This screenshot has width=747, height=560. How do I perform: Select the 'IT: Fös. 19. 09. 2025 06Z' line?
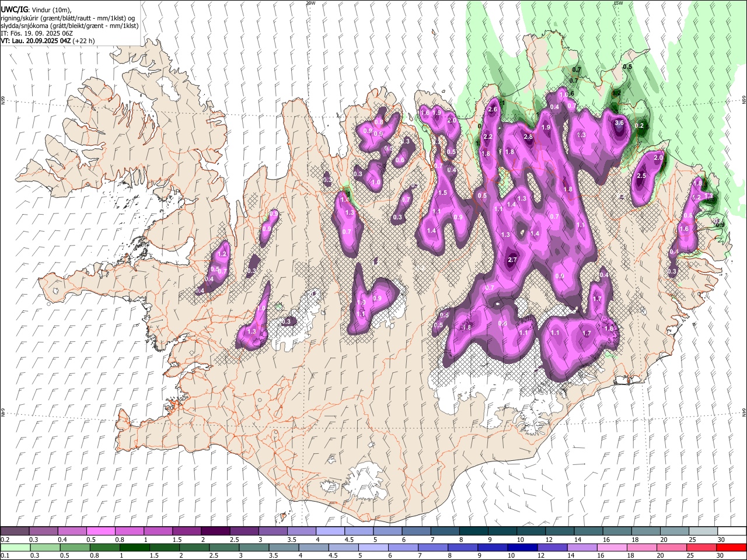point(37,33)
